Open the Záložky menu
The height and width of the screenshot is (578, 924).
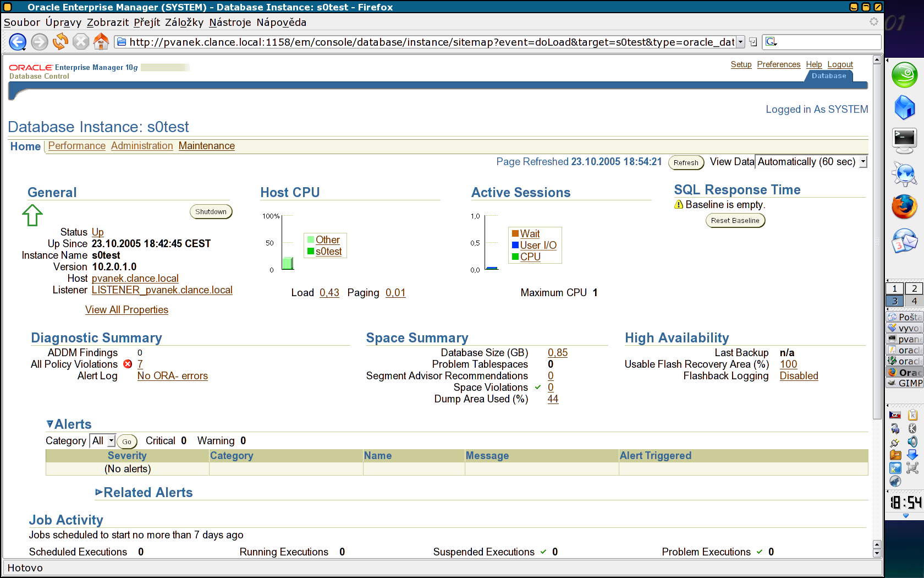click(x=184, y=22)
